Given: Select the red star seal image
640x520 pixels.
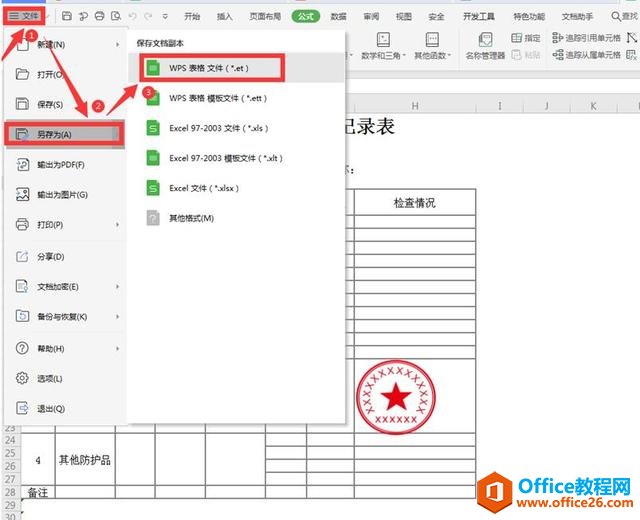Looking at the screenshot, I should point(396,397).
